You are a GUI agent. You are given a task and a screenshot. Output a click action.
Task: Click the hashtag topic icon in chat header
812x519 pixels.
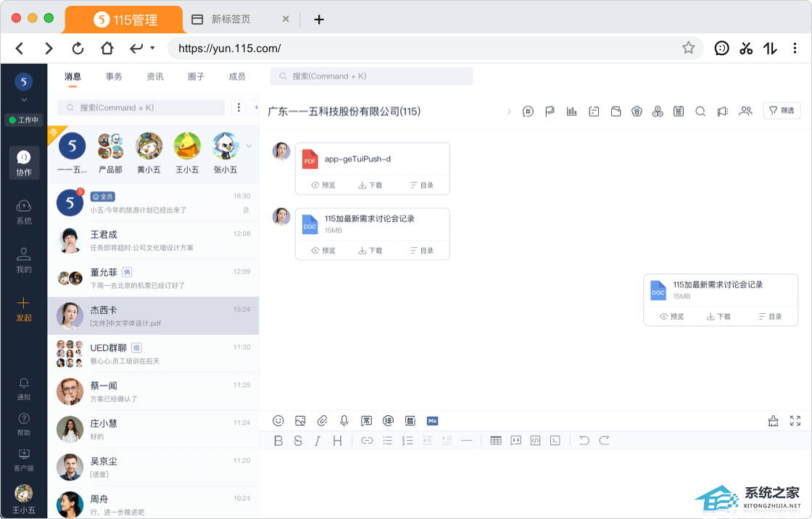528,112
